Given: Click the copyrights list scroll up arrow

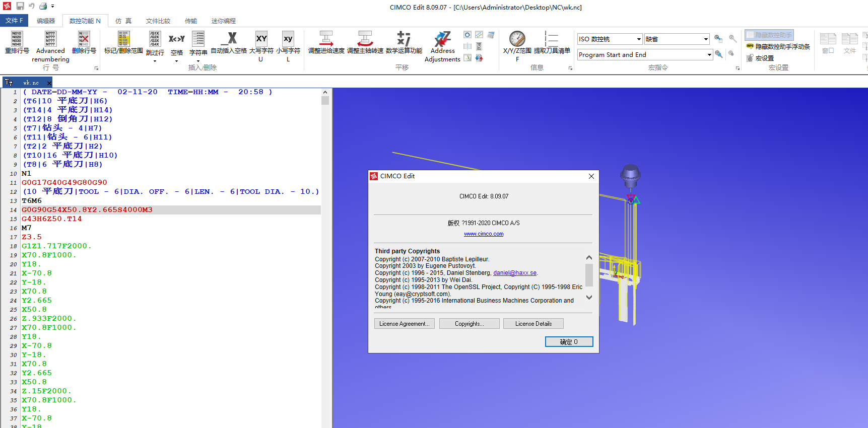Looking at the screenshot, I should [589, 258].
